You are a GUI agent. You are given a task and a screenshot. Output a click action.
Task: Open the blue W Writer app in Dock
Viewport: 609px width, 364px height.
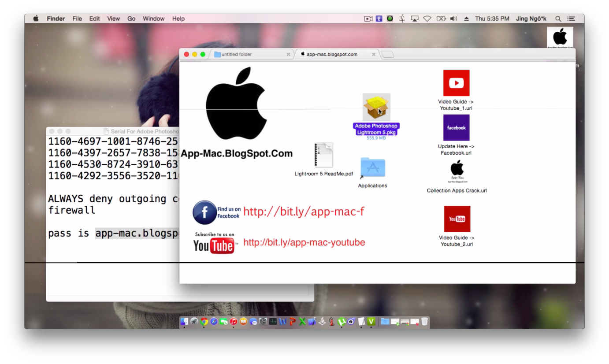(x=282, y=322)
